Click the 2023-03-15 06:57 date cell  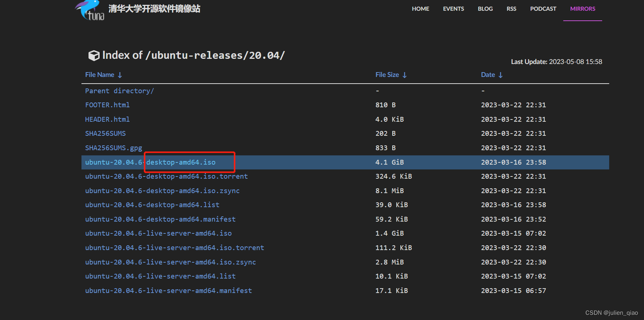[513, 291]
